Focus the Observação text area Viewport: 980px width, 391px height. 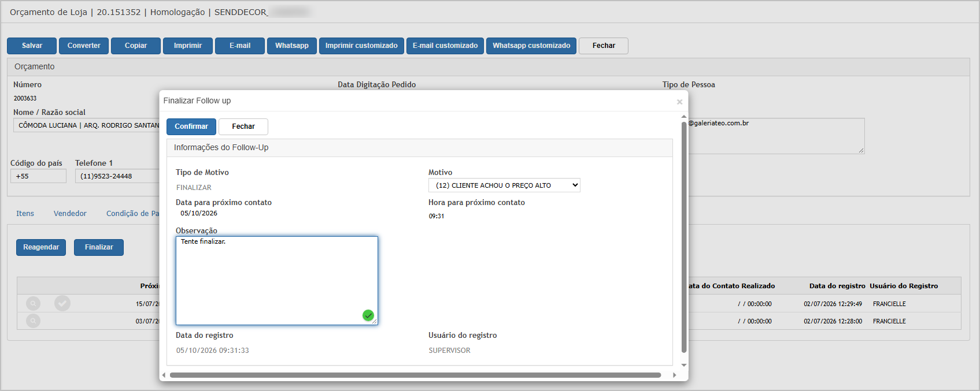click(x=277, y=281)
